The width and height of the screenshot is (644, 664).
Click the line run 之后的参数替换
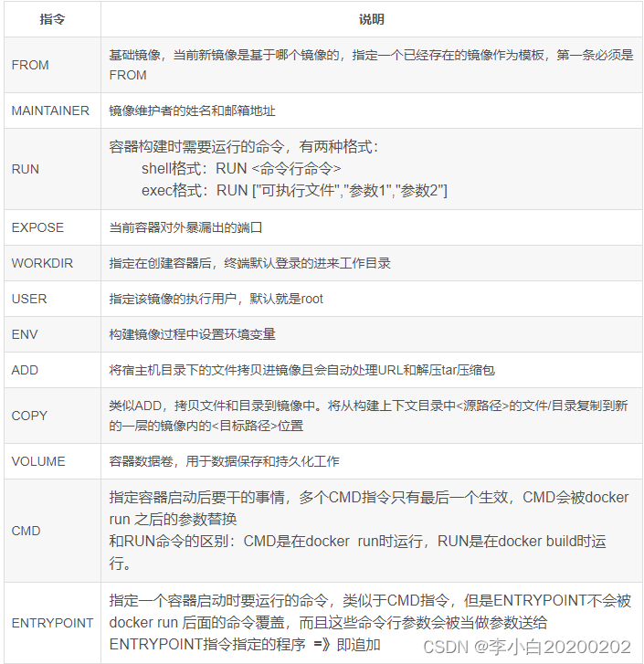click(x=173, y=519)
